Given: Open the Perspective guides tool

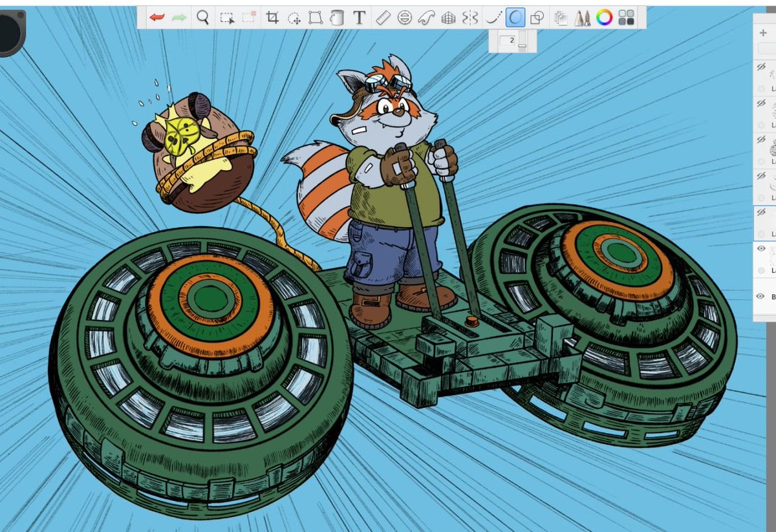Looking at the screenshot, I should coord(448,18).
